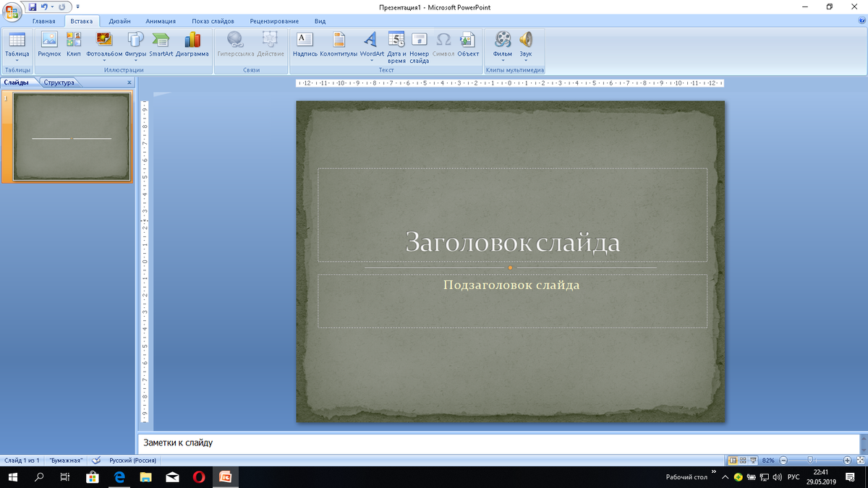The width and height of the screenshot is (868, 488).
Task: Save the presentation from Quick Access
Action: point(33,7)
